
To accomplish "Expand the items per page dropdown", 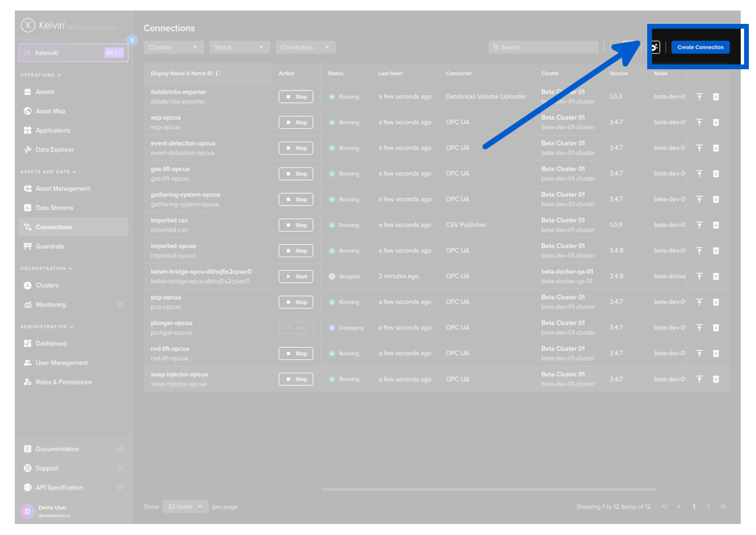I will pyautogui.click(x=185, y=507).
